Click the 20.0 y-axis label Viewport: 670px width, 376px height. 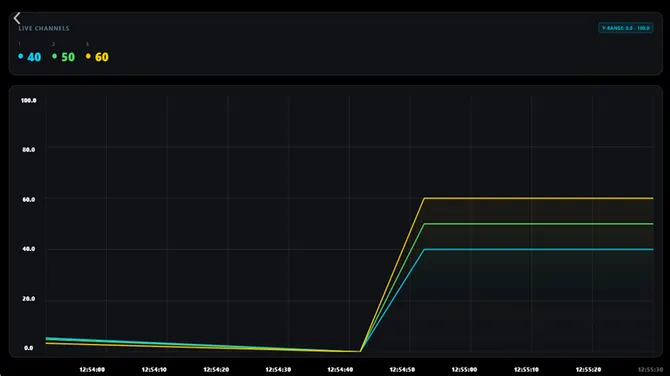click(29, 299)
